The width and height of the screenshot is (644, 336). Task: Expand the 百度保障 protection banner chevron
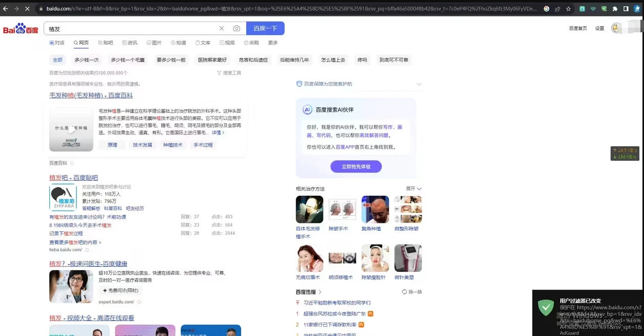(x=419, y=84)
